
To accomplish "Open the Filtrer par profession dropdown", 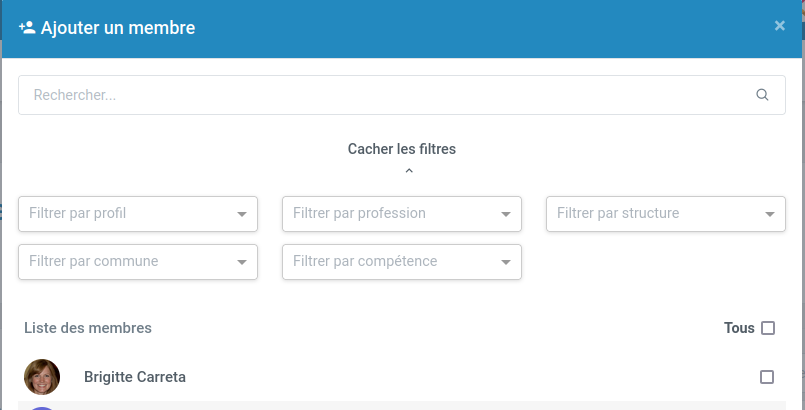I will [401, 213].
